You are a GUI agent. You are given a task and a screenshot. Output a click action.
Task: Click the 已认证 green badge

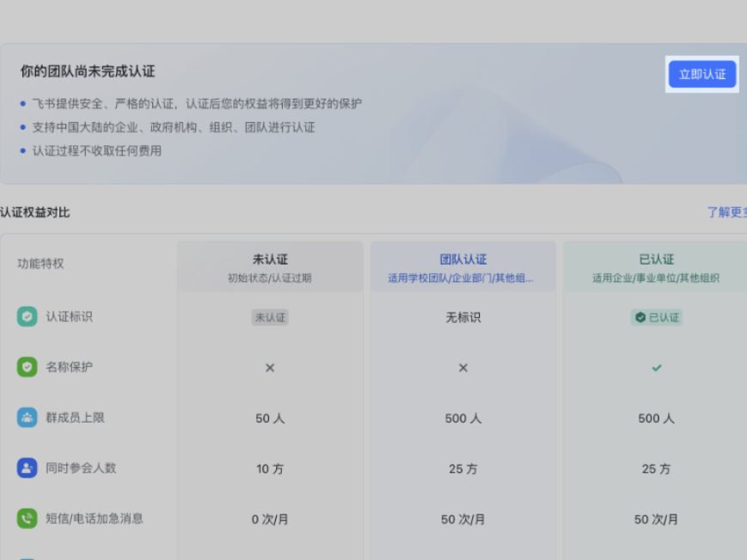coord(657,318)
